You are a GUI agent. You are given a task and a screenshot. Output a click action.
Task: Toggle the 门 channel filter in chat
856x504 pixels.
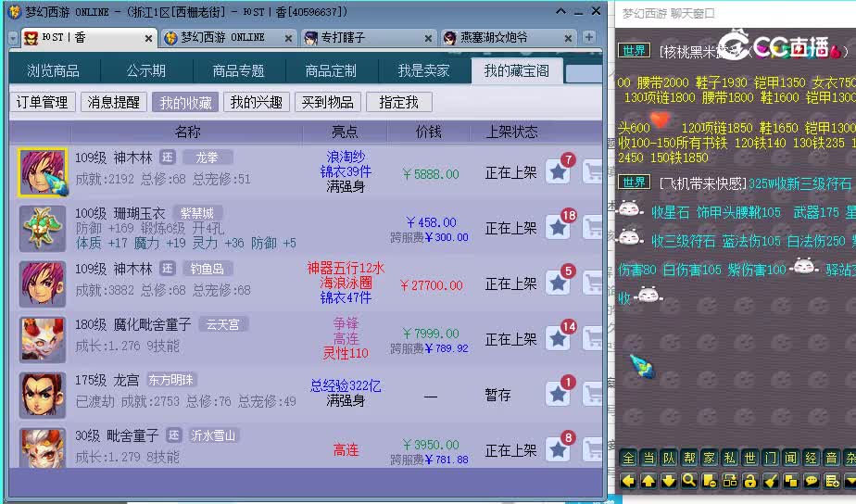pos(770,458)
